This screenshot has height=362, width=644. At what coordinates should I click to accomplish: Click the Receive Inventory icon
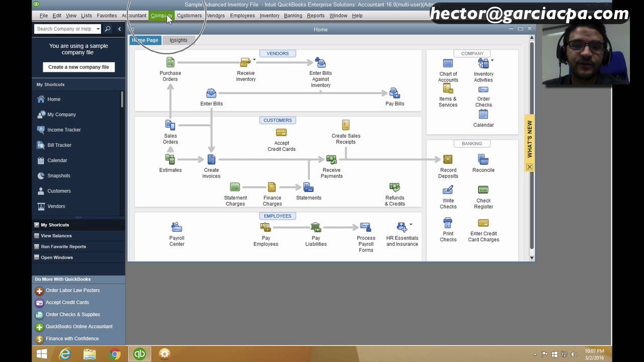245,62
